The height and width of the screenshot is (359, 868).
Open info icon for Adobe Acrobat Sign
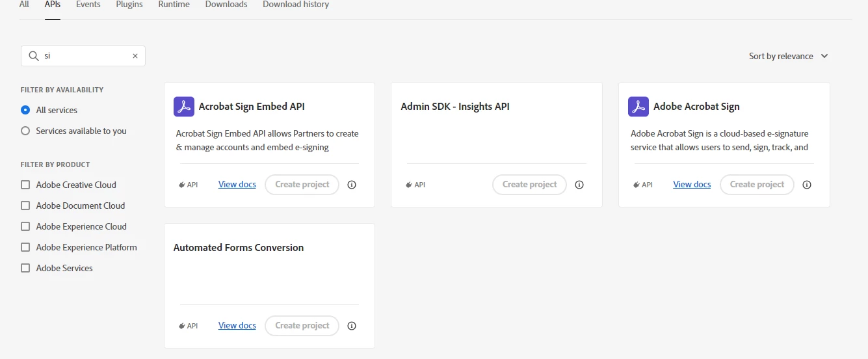click(807, 185)
